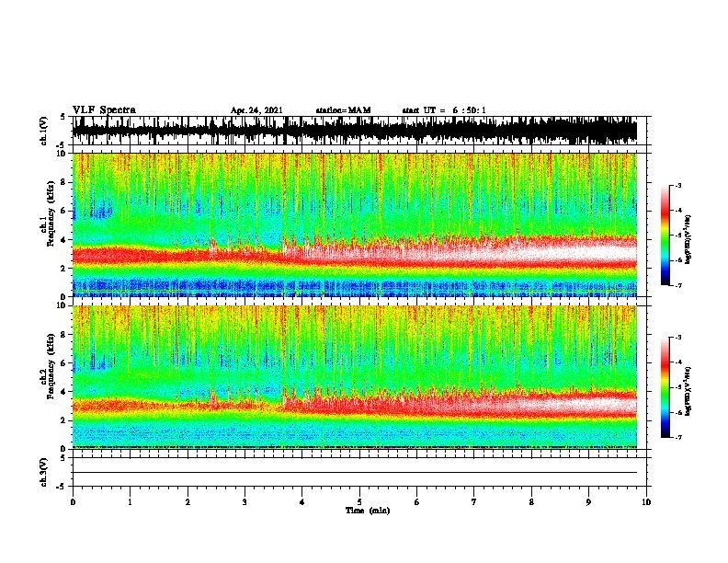This screenshot has height=563, width=728.
Task: Click the "6" frequency tick of ch.1 spectrogram
Action: 63,211
